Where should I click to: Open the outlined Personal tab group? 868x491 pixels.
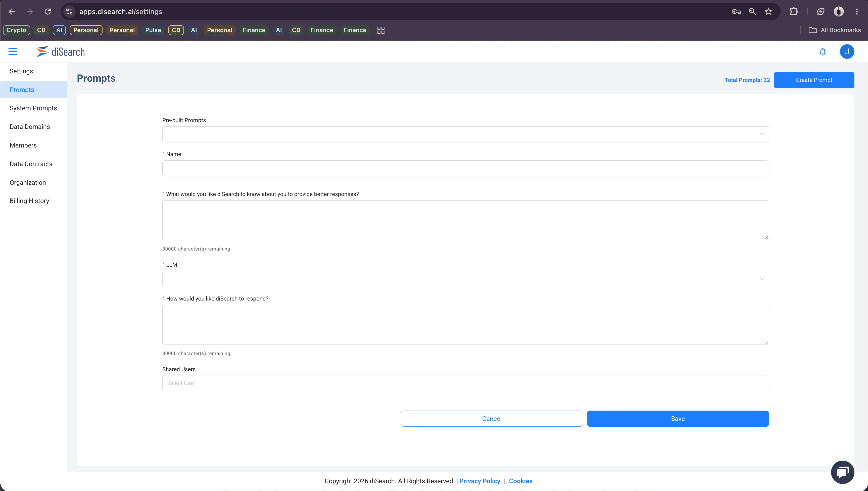coord(86,30)
